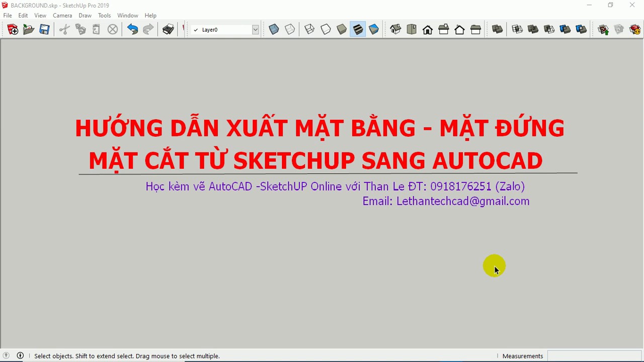The height and width of the screenshot is (362, 644).
Task: Select the Trim solid tool
Action: point(566,30)
